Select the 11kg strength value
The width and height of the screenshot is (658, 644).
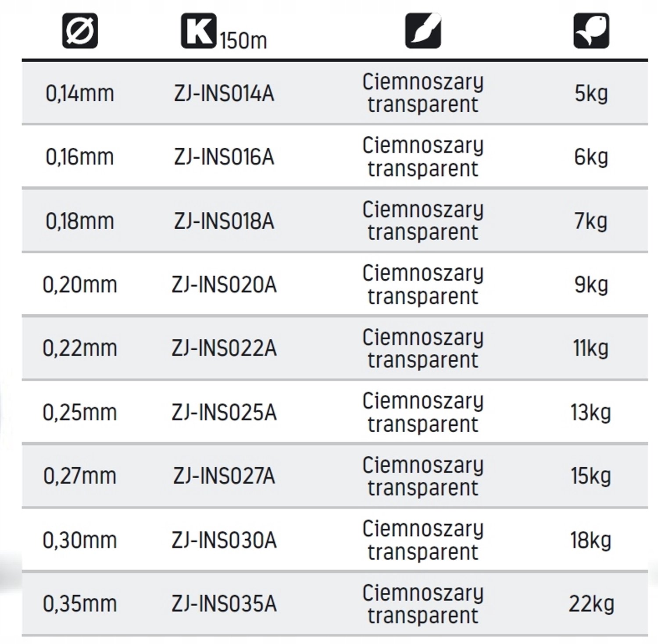[x=591, y=349]
